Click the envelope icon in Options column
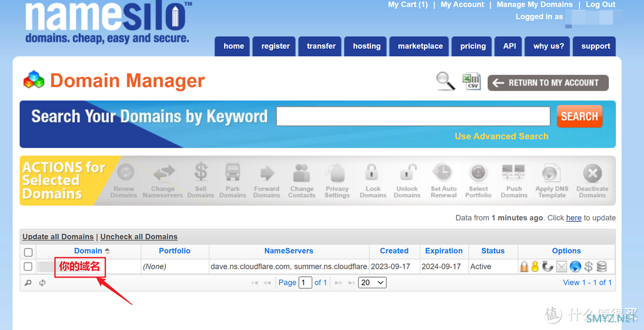The image size is (644, 330). pyautogui.click(x=562, y=267)
